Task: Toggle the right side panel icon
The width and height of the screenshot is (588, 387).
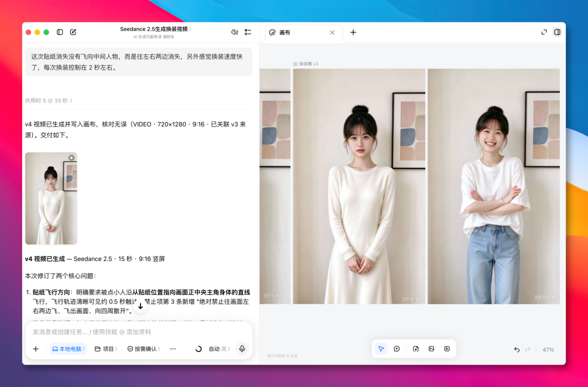Action: click(x=558, y=32)
